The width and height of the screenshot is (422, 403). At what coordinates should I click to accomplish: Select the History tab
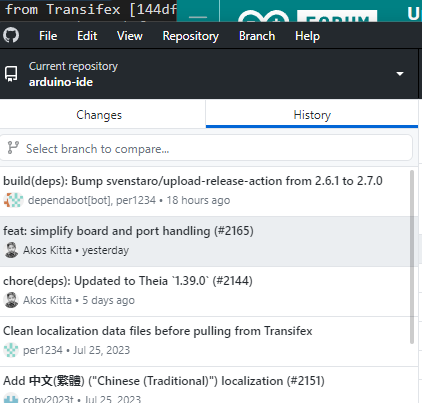312,115
